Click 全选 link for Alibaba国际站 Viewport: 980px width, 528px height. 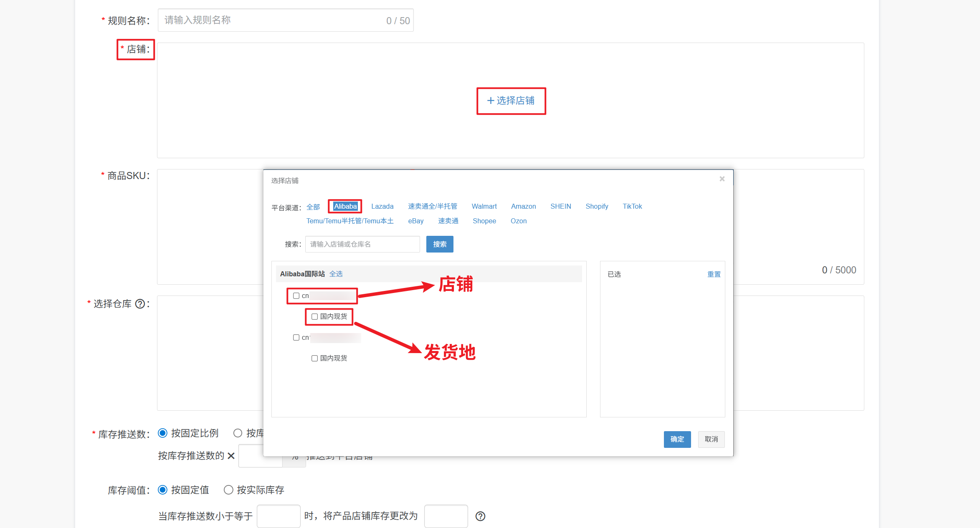(336, 274)
